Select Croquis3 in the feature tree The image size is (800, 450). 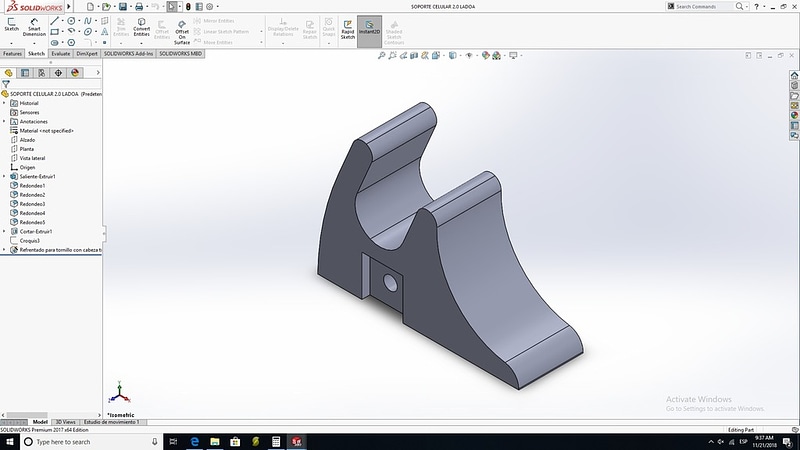click(x=29, y=241)
